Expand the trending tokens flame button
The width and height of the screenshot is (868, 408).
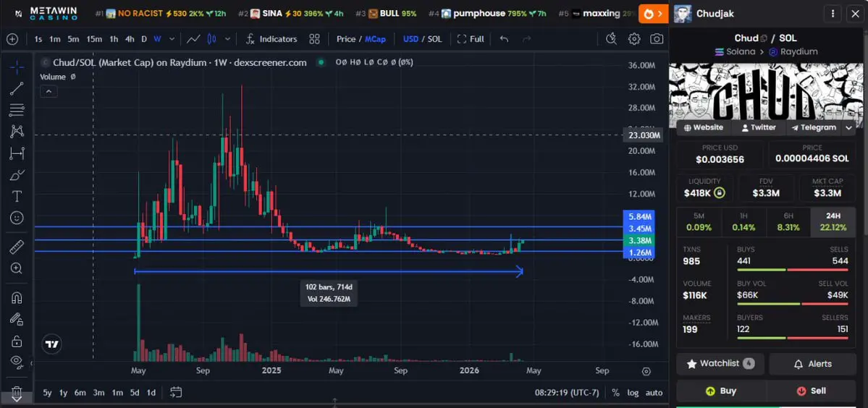(654, 13)
